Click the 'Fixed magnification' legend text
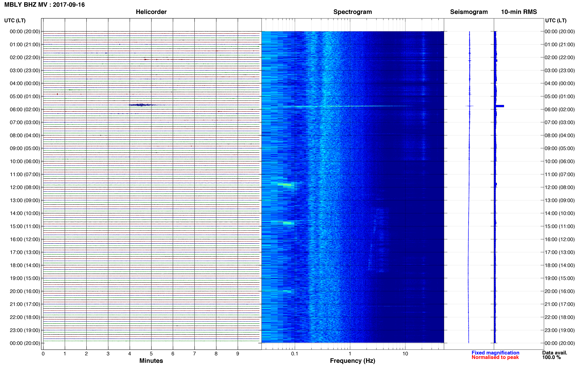This screenshot has height=368, width=588. coord(495,353)
